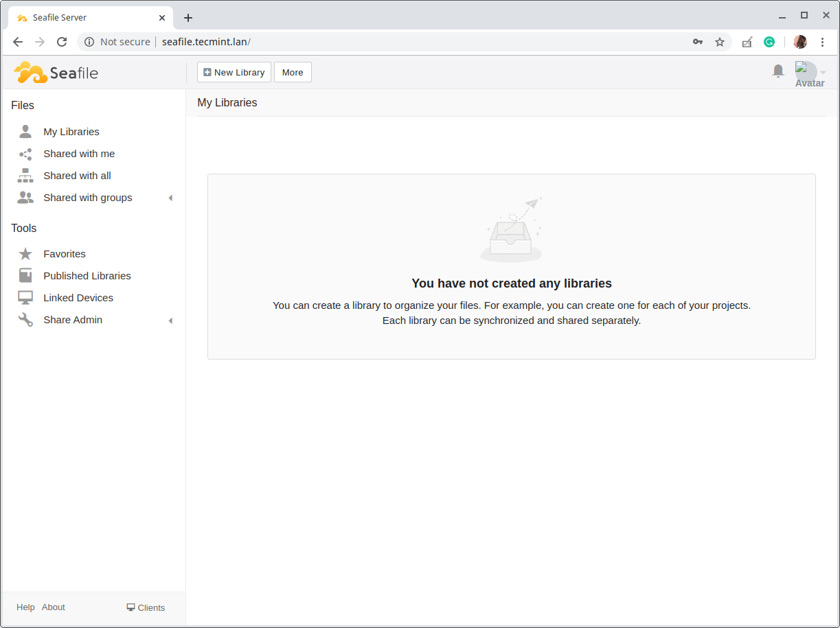
Task: Open saved passwords key icon
Action: [x=698, y=42]
